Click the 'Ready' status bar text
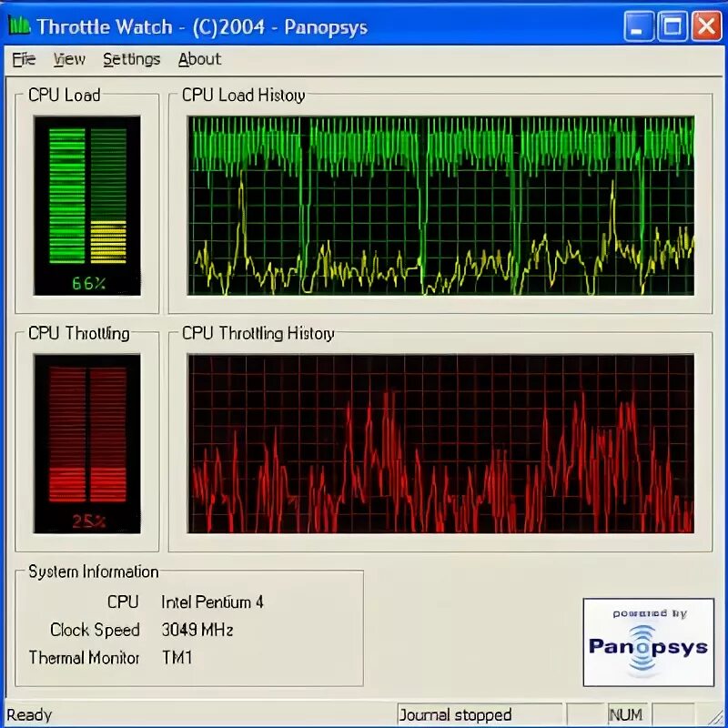 tap(29, 715)
